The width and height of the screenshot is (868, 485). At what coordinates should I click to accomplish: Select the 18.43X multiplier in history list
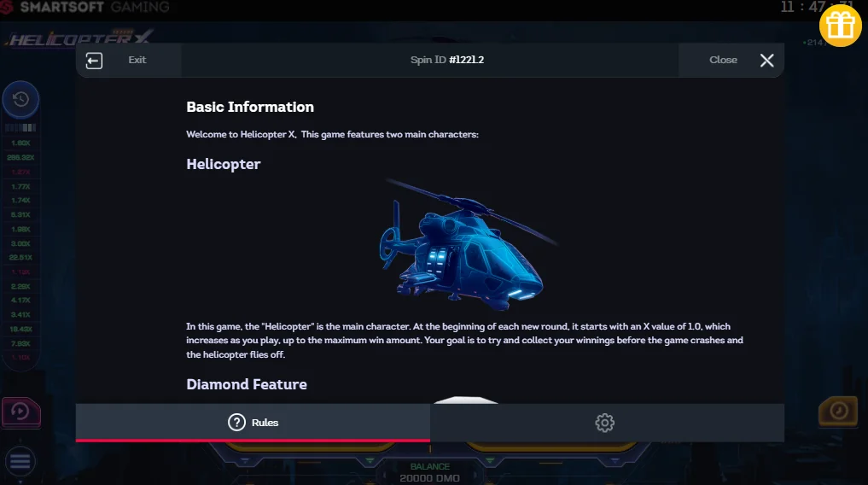point(20,329)
